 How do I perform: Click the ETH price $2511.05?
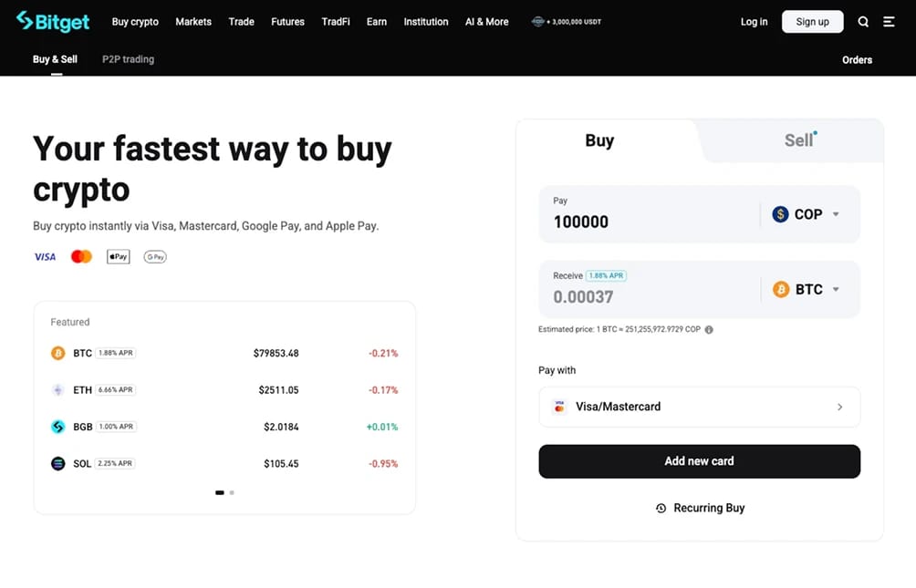[278, 390]
